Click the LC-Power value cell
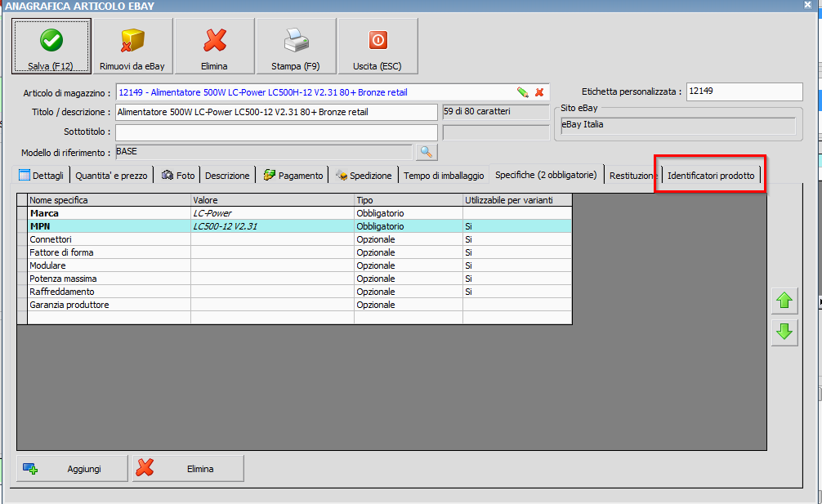822x504 pixels. (x=273, y=213)
